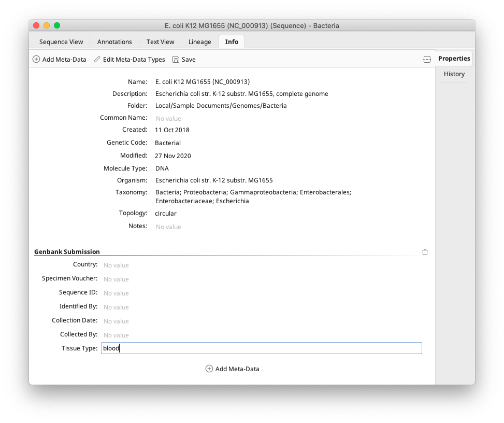The image size is (504, 423).
Task: Set the Identified By value field
Action: (116, 307)
